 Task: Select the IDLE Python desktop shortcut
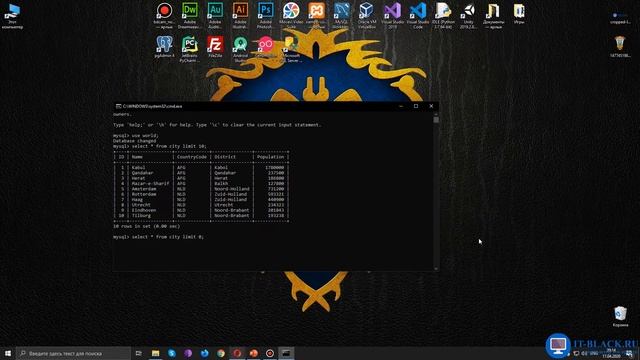point(443,15)
